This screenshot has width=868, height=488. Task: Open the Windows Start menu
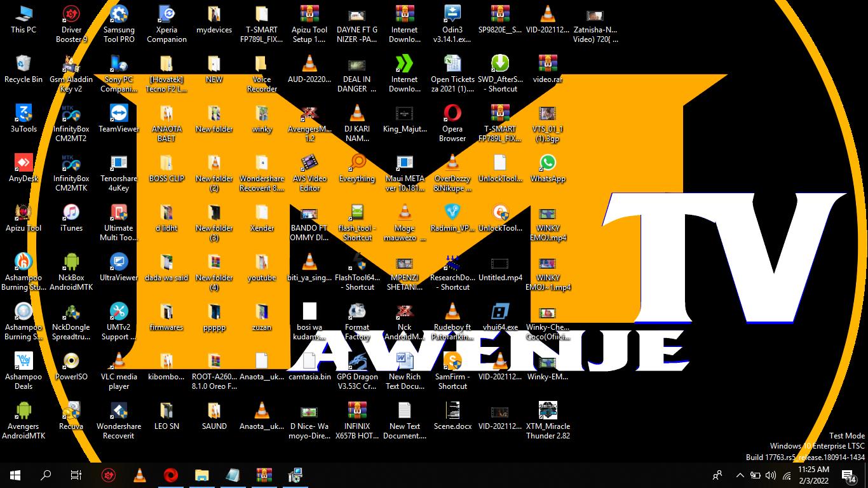(15, 475)
